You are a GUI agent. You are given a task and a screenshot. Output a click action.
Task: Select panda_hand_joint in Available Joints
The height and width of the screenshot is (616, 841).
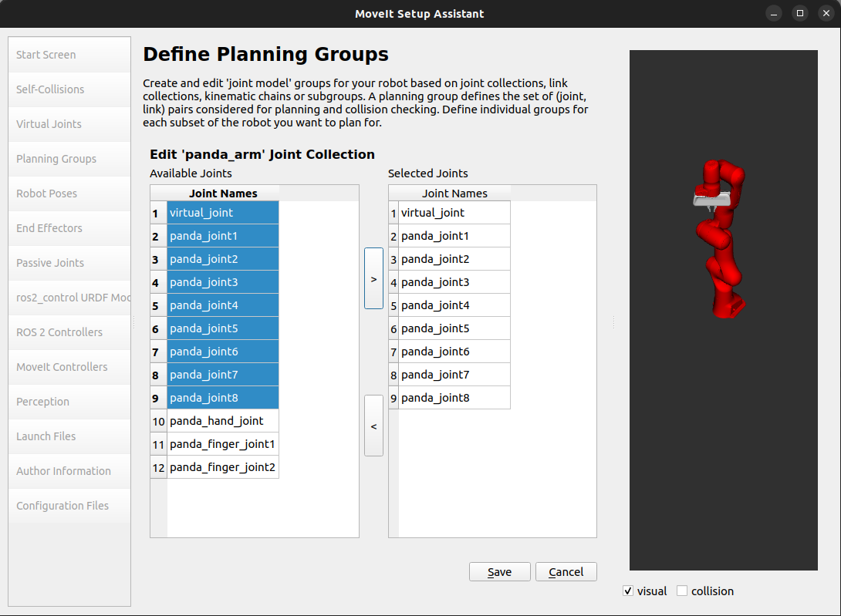click(x=217, y=421)
